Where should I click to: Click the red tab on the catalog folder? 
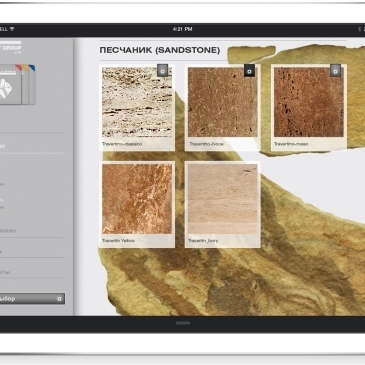pos(19,68)
